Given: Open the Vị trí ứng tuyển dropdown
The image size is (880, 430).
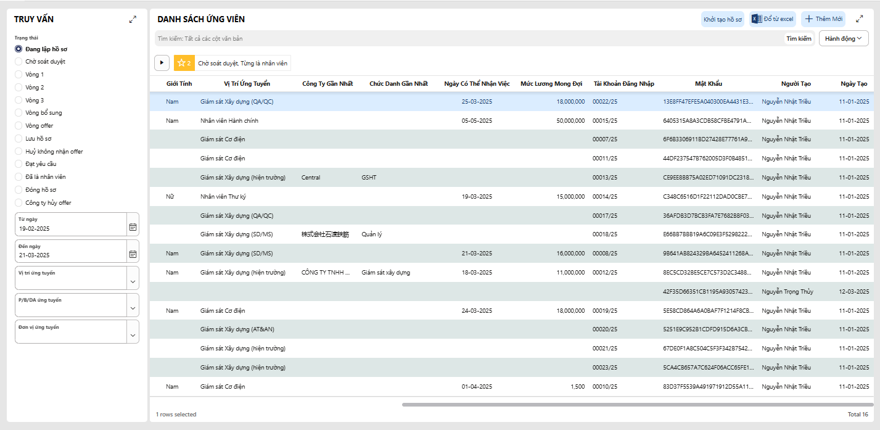Looking at the screenshot, I should click(x=133, y=281).
